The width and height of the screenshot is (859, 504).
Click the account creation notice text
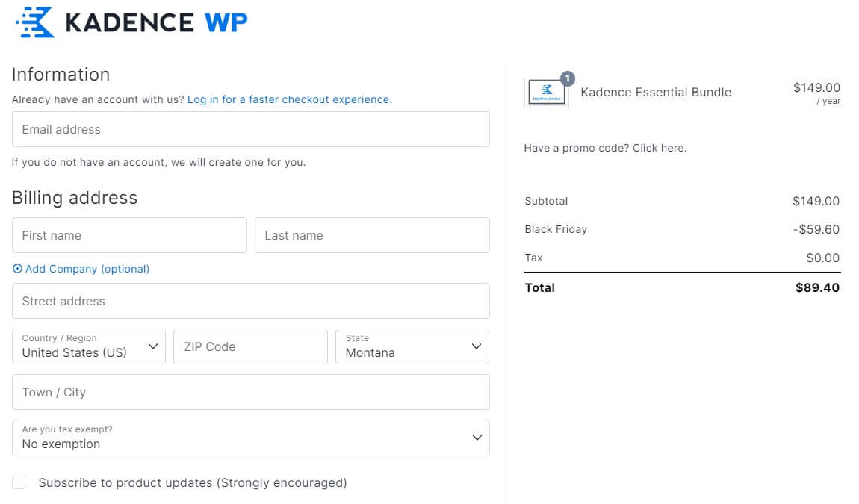(x=159, y=162)
